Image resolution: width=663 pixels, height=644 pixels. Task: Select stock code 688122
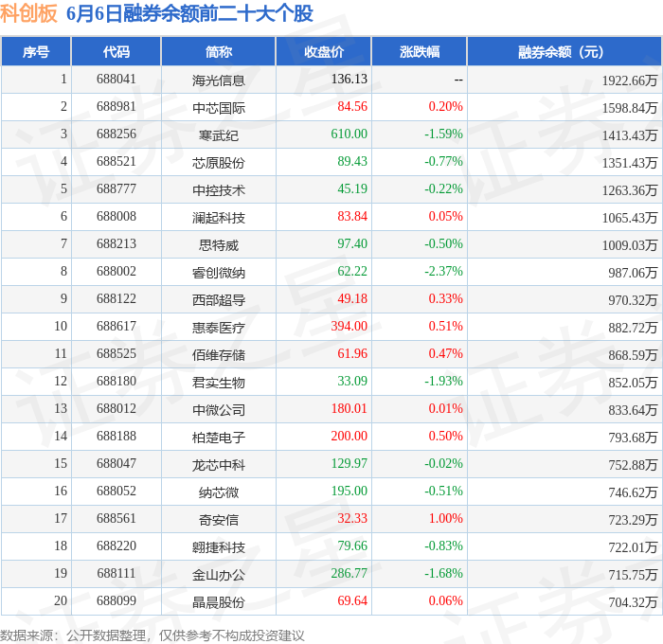tap(116, 298)
